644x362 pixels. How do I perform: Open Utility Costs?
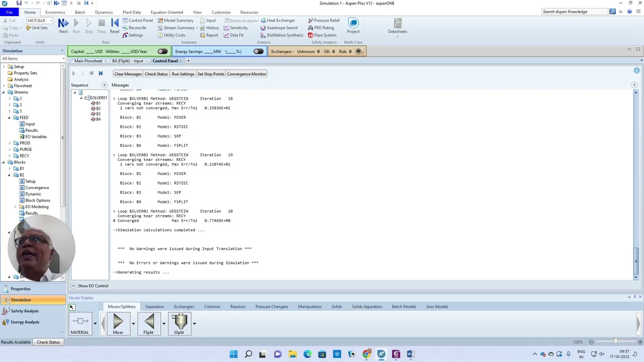pos(171,35)
